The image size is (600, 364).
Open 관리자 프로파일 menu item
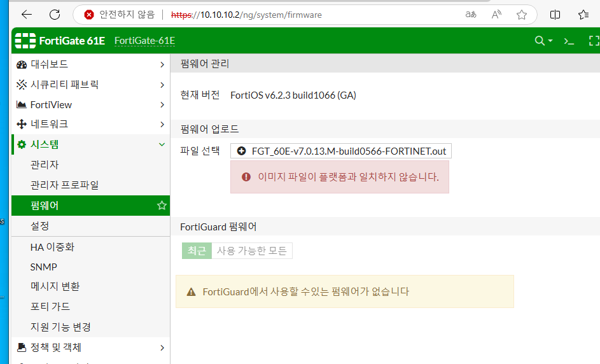[91, 185]
